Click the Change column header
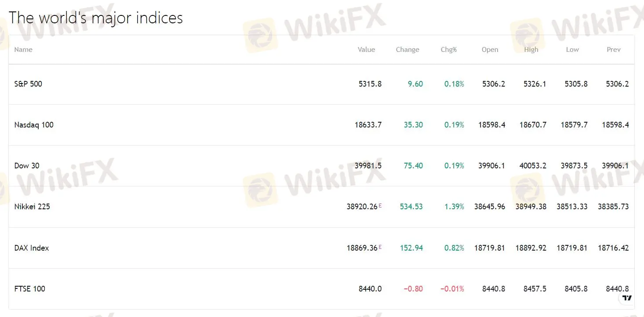 [408, 50]
